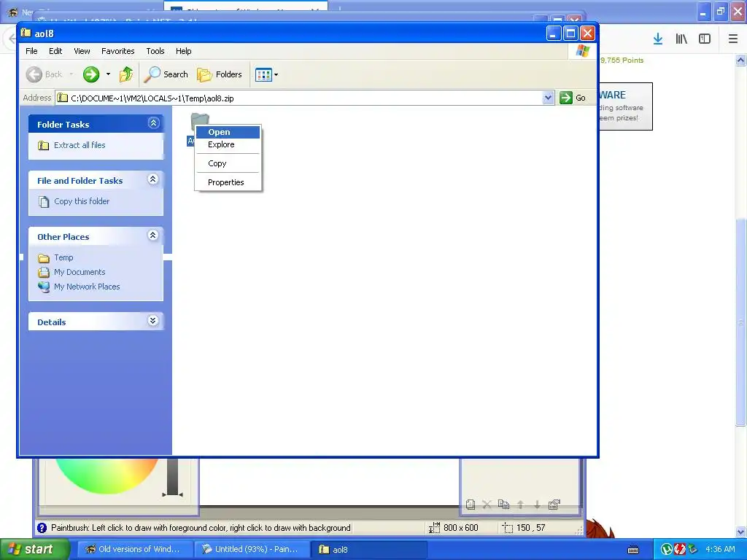747x560 pixels.
Task: Click the Up one level folder icon
Action: tap(126, 74)
